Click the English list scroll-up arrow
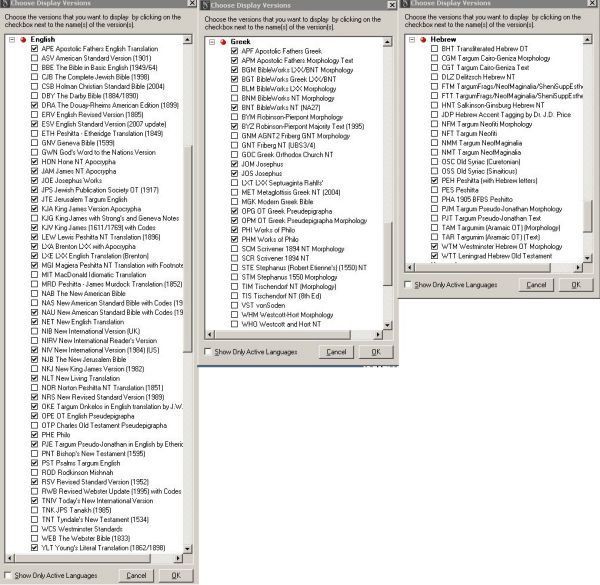 (188, 39)
